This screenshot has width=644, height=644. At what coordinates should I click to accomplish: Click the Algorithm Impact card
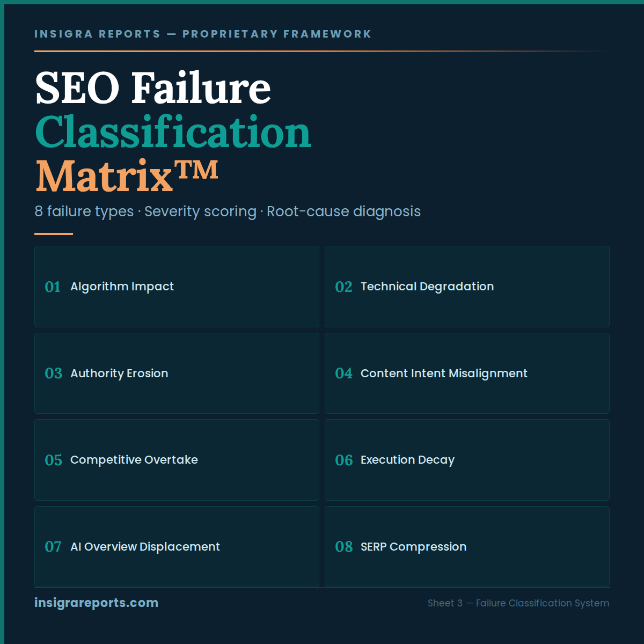(x=177, y=287)
